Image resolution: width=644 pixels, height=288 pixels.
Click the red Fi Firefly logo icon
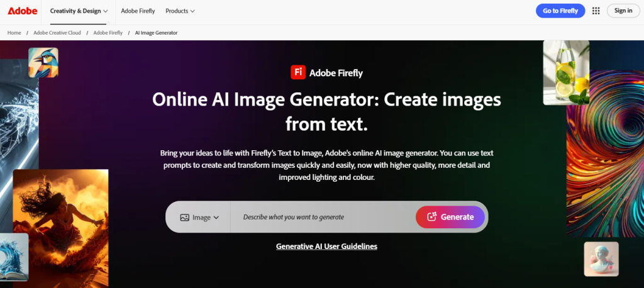(x=297, y=72)
